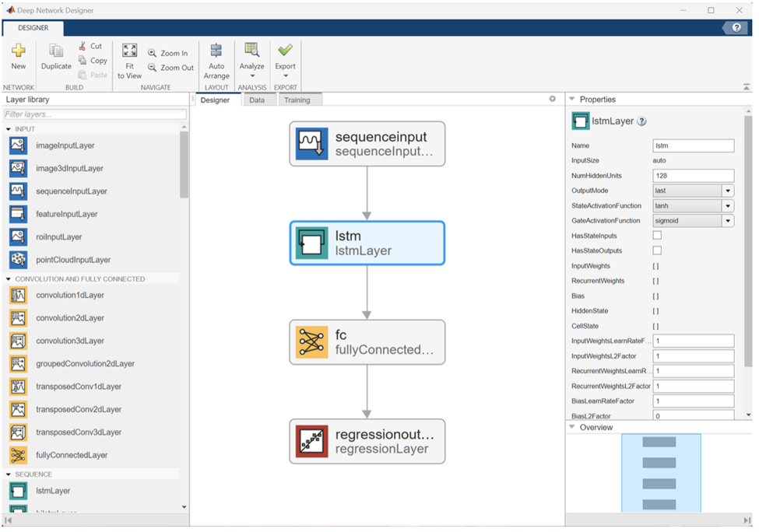
Task: Switch to the Data tab
Action: pos(257,100)
